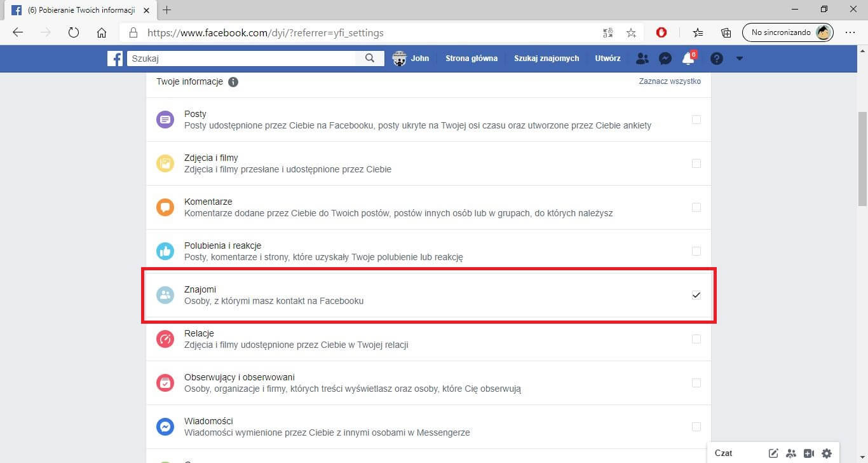
Task: Click the yellow Zdjęcia i filmy icon
Action: (x=165, y=163)
